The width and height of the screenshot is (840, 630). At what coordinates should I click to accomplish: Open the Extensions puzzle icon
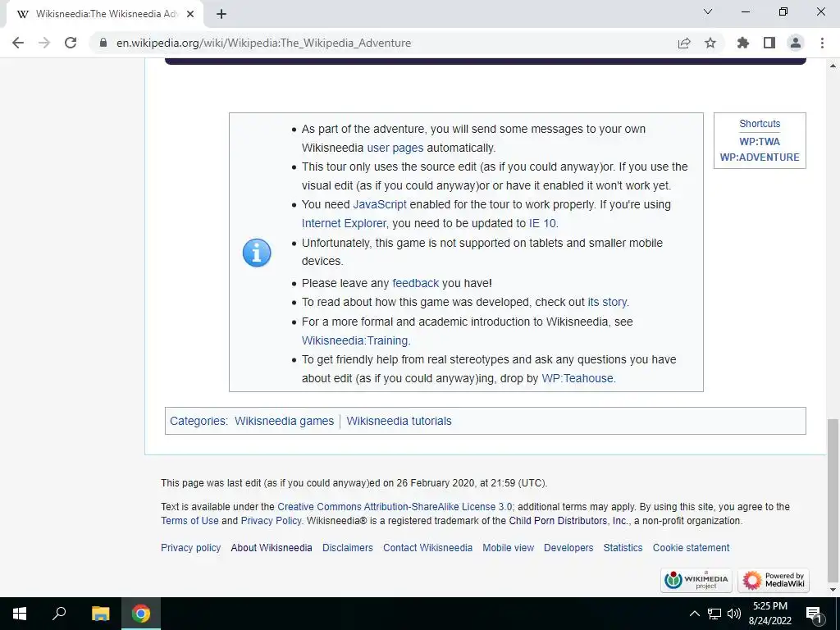click(x=743, y=43)
